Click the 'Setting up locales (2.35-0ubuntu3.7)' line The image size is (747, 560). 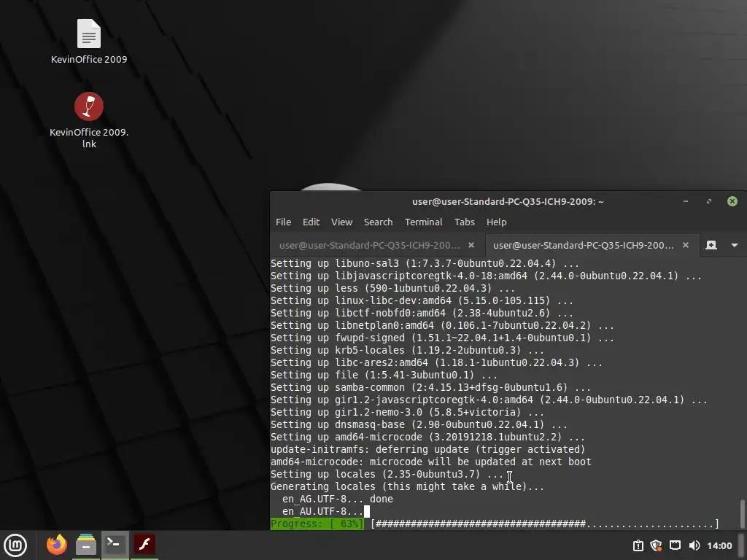[387, 474]
